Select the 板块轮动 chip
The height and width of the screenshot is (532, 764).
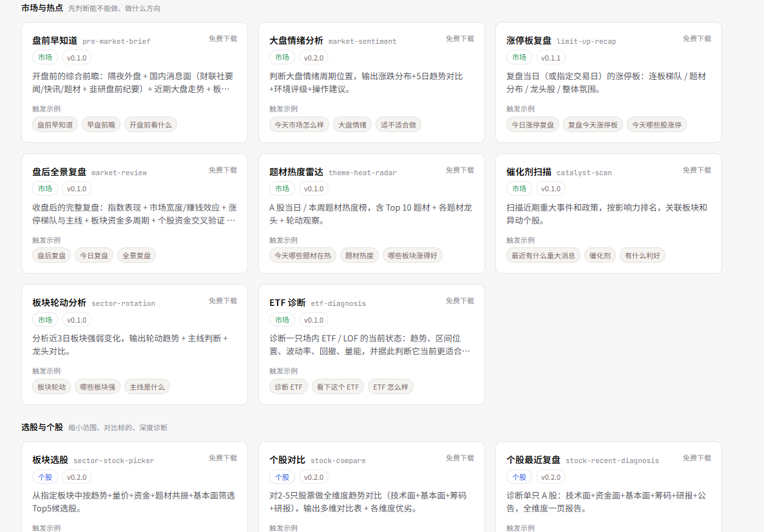point(52,387)
